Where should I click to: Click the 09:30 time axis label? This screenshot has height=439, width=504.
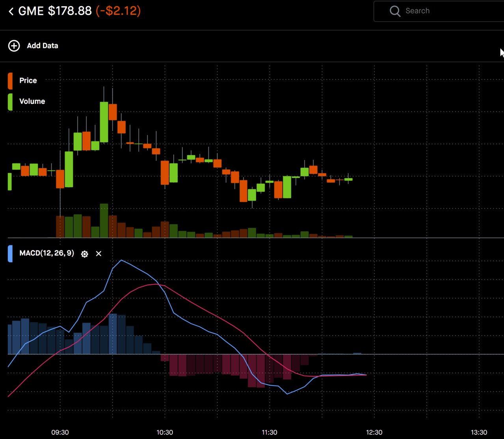(x=60, y=432)
